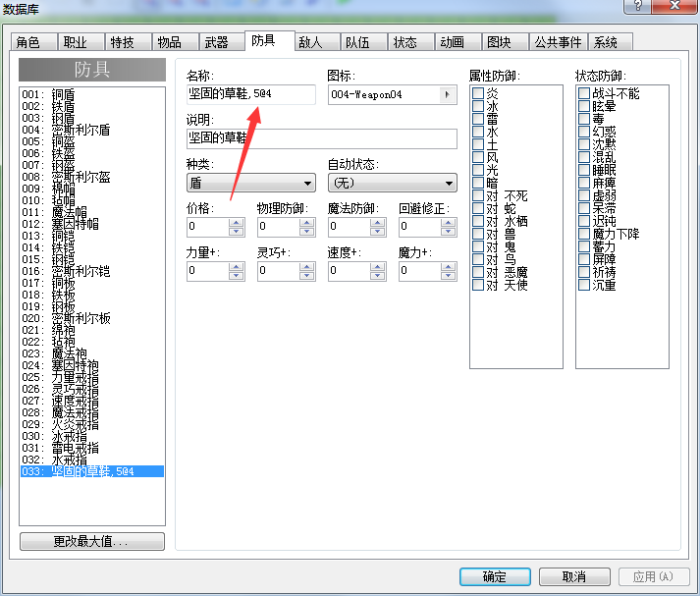The image size is (700, 596).
Task: Open the 种类 dropdown showing 盾
Action: (x=251, y=183)
